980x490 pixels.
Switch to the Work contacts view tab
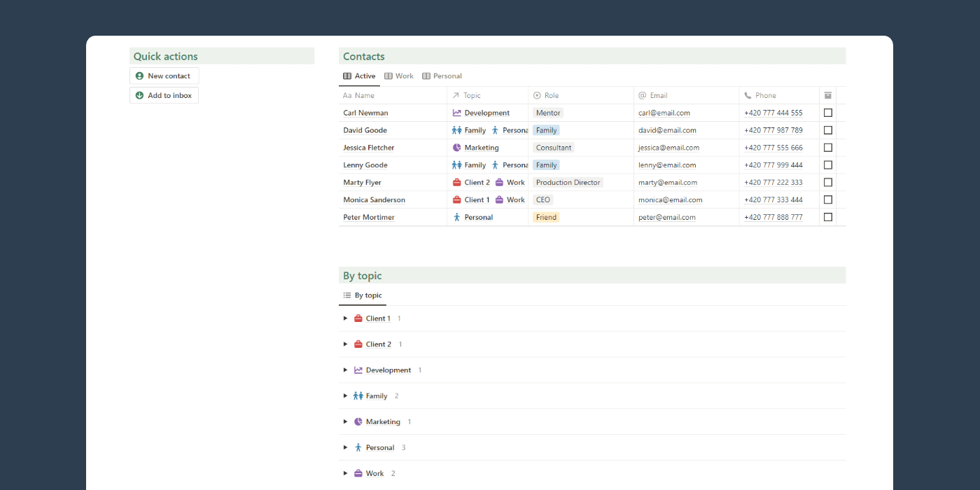click(x=399, y=76)
